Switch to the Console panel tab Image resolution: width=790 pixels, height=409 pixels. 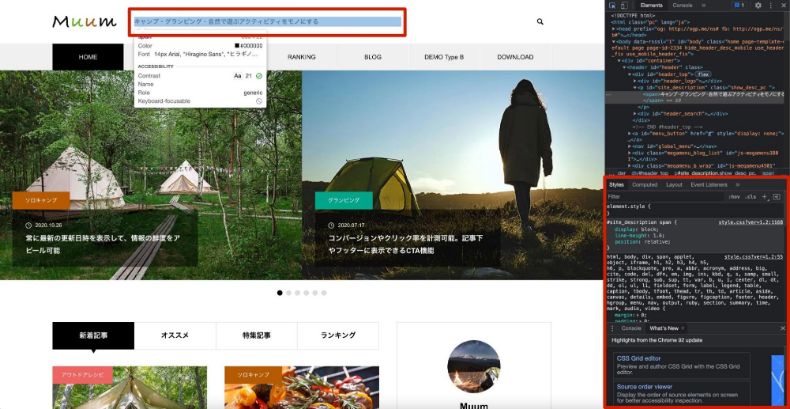(683, 5)
